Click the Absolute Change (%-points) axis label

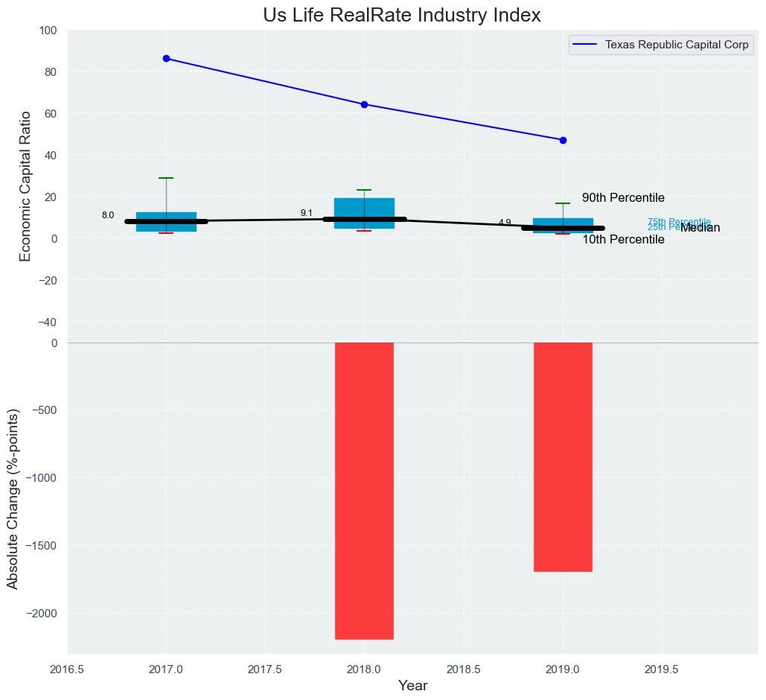[13, 498]
